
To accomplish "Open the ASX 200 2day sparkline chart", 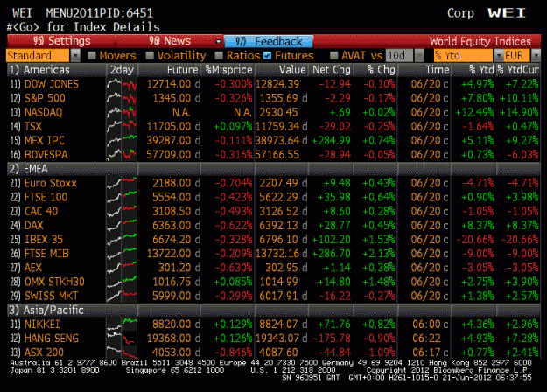I will click(122, 353).
